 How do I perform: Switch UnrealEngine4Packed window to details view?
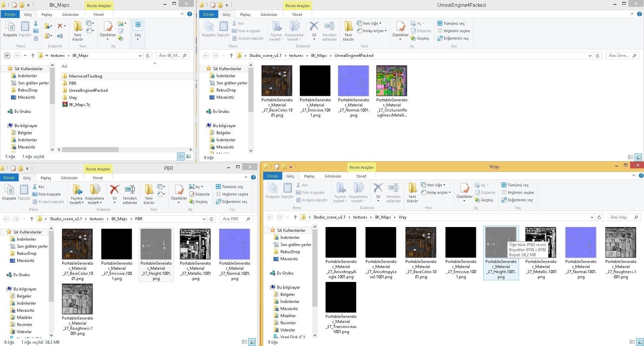(630, 157)
